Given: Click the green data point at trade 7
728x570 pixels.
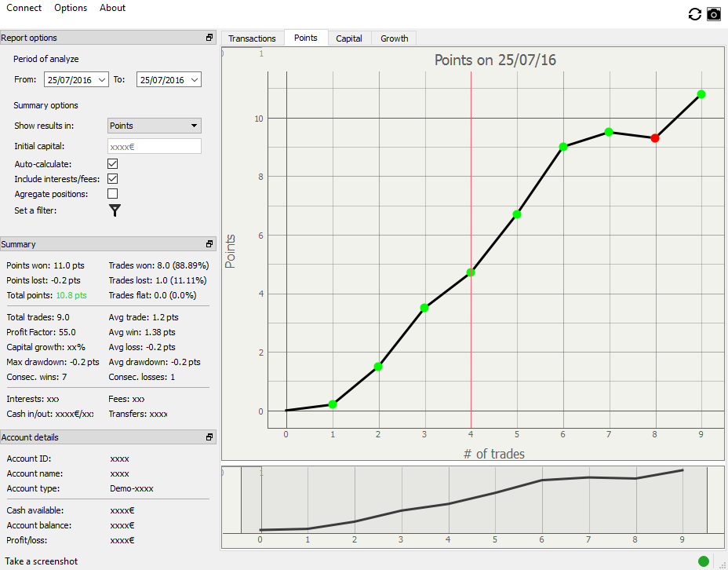Looking at the screenshot, I should (609, 132).
